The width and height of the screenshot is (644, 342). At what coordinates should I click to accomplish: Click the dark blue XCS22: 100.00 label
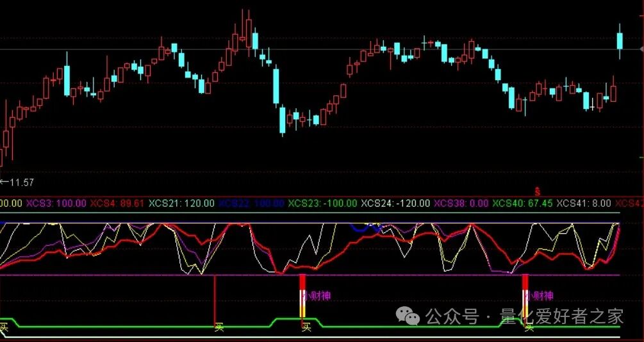point(251,203)
